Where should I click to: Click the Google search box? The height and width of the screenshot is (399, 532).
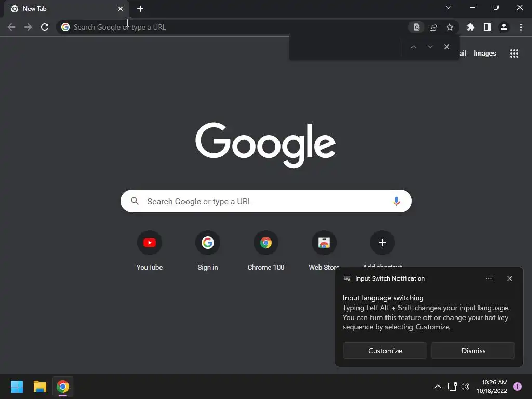point(266,201)
